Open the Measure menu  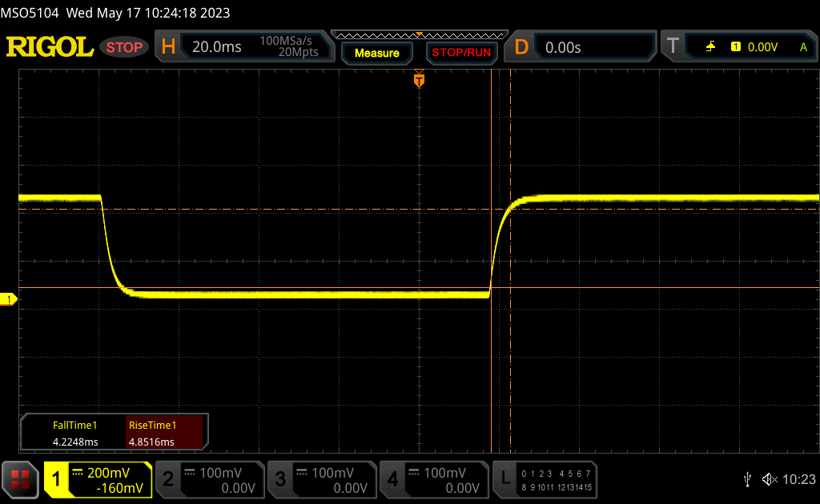(x=377, y=53)
